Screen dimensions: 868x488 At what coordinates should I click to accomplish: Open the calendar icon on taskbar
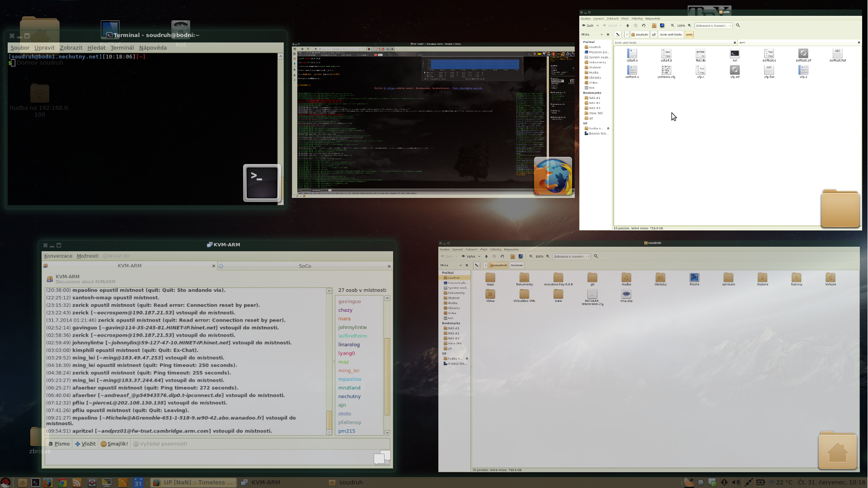click(x=138, y=482)
